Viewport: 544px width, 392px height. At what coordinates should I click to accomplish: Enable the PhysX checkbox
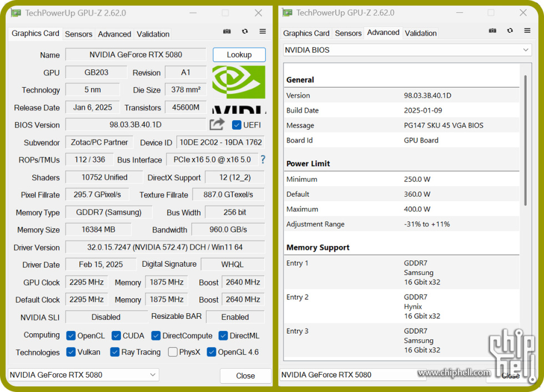pyautogui.click(x=173, y=352)
